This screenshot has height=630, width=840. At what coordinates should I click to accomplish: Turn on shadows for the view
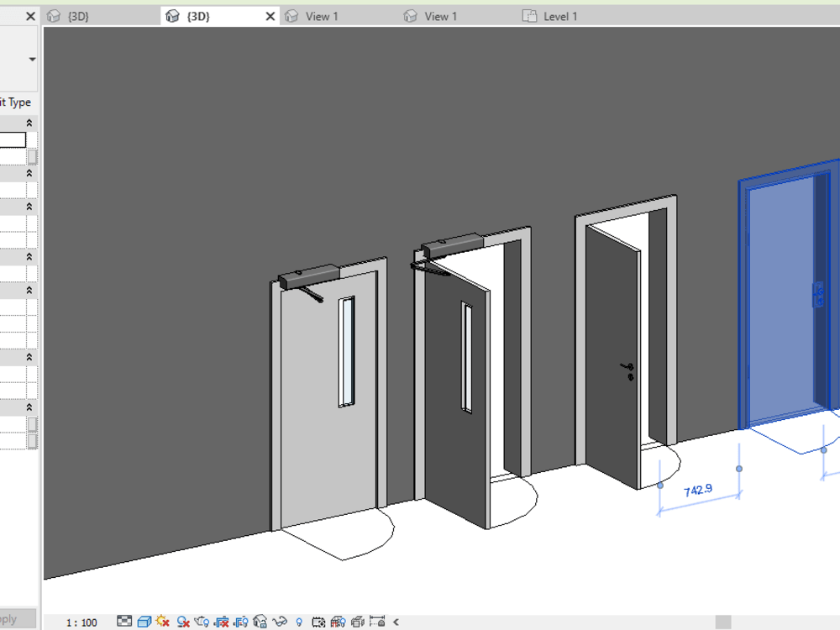[183, 622]
